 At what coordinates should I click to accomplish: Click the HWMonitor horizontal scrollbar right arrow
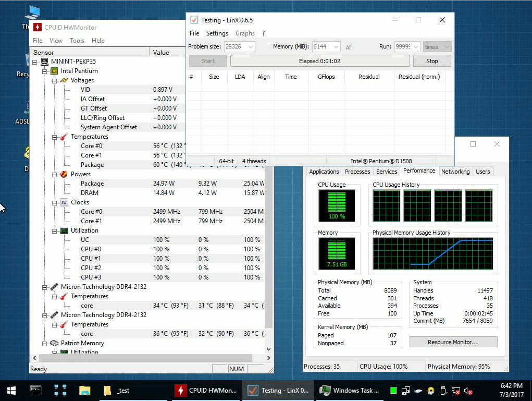[x=268, y=358]
